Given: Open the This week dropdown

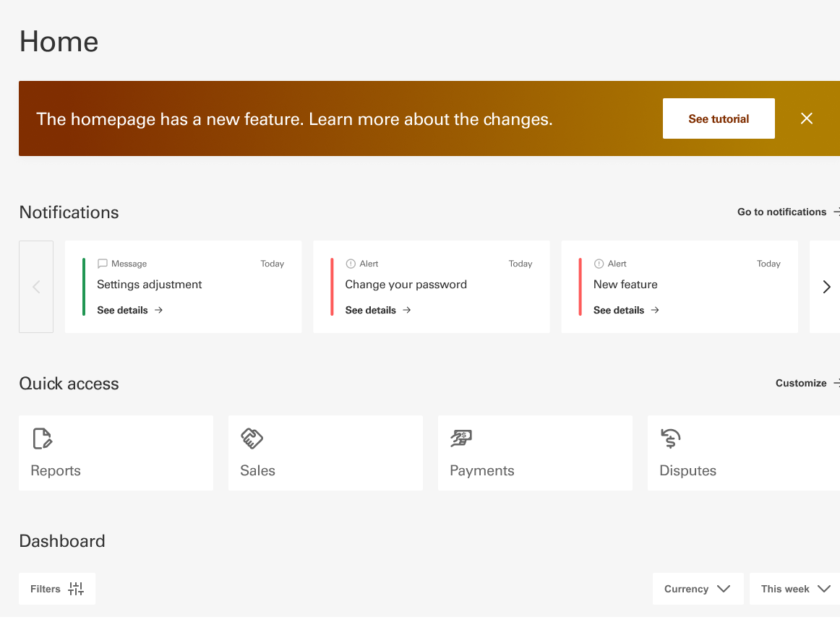Looking at the screenshot, I should (794, 589).
